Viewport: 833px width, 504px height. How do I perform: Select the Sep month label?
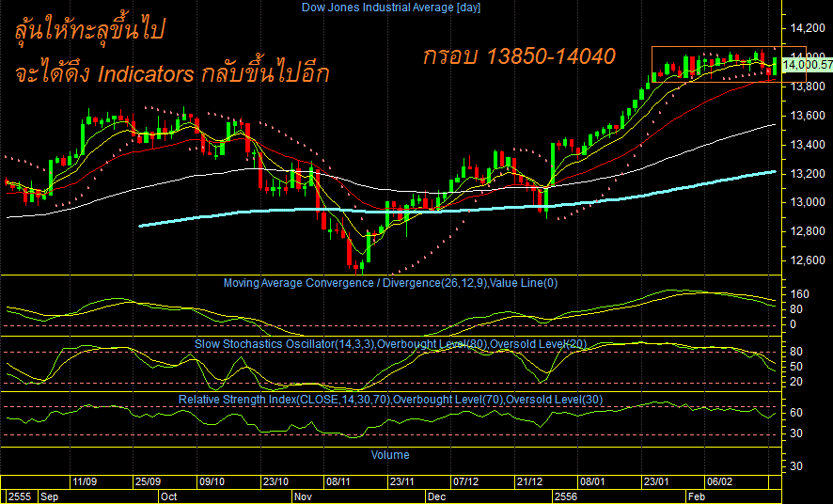pyautogui.click(x=50, y=496)
